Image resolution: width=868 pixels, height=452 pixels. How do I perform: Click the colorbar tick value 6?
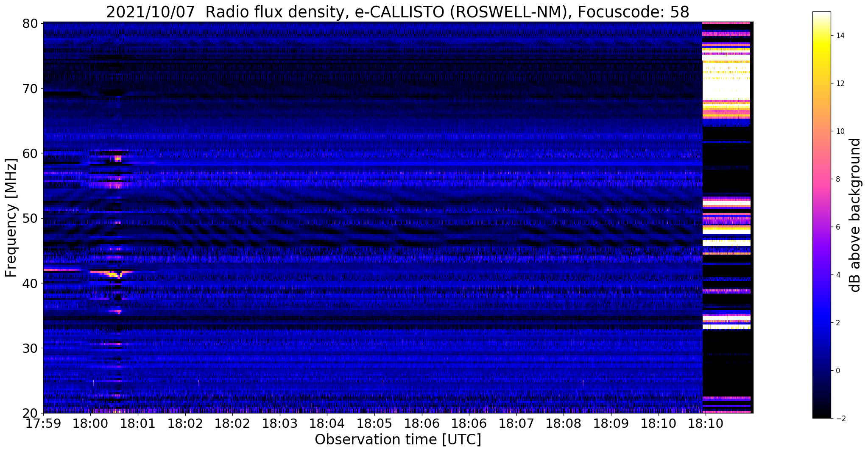click(x=837, y=227)
